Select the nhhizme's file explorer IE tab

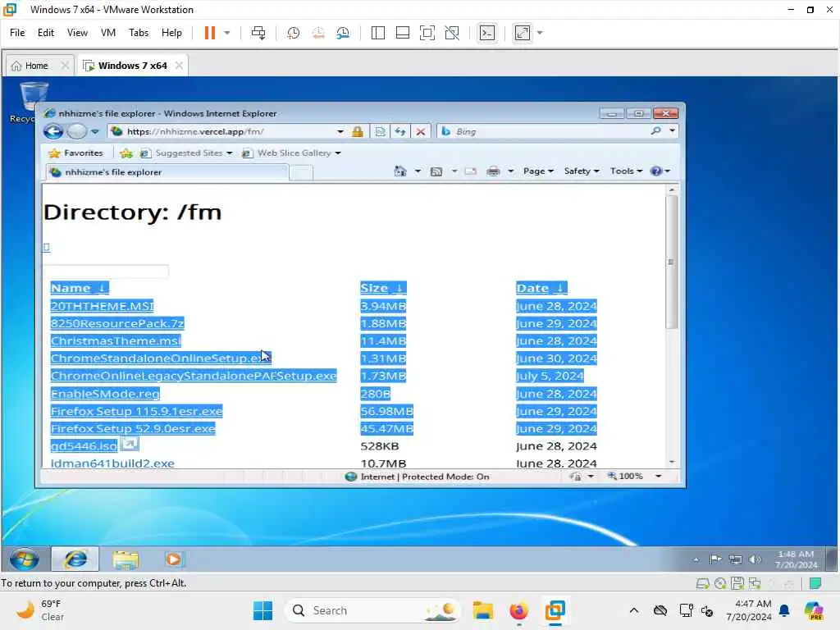click(166, 172)
